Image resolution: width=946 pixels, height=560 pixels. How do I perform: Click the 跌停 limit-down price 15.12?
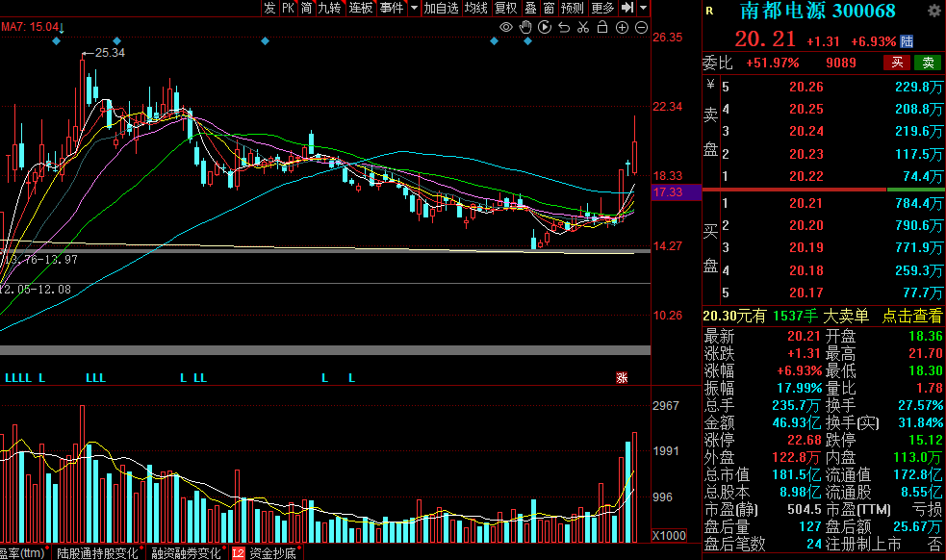tap(926, 440)
